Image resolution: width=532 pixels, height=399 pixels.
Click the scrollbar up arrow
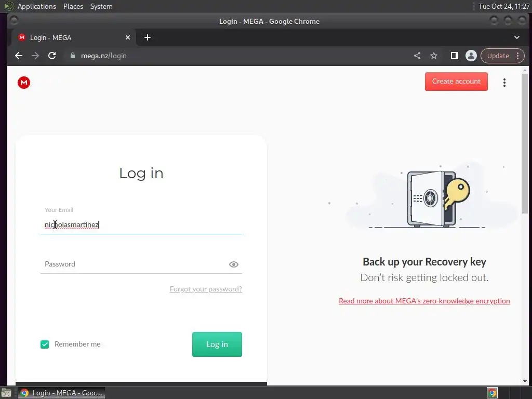coord(525,70)
